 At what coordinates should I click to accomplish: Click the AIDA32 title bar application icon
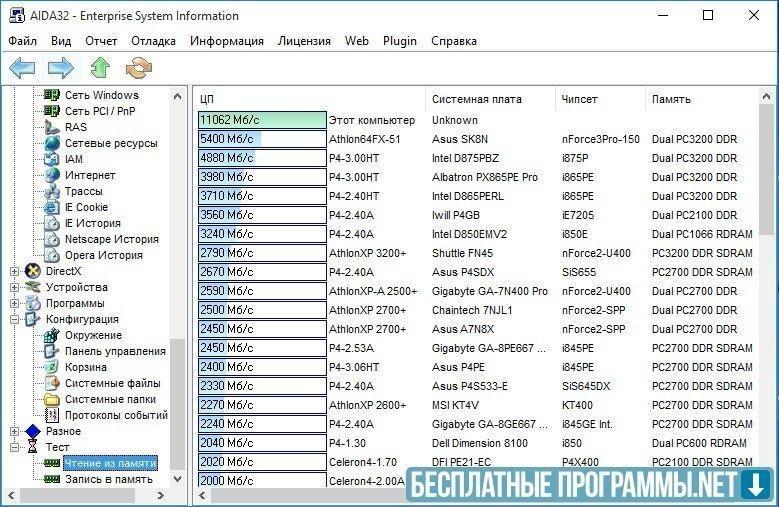17,15
